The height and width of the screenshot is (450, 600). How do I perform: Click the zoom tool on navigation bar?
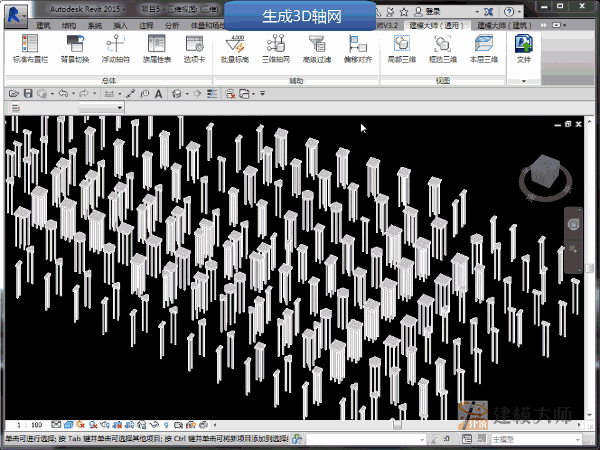click(573, 249)
